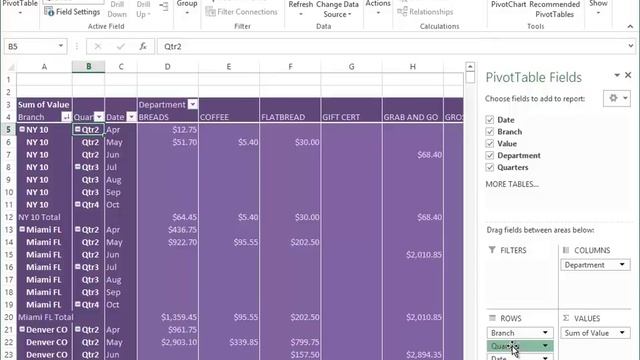Open the Group dropdown
Image resolution: width=640 pixels, height=360 pixels.
coord(187,7)
